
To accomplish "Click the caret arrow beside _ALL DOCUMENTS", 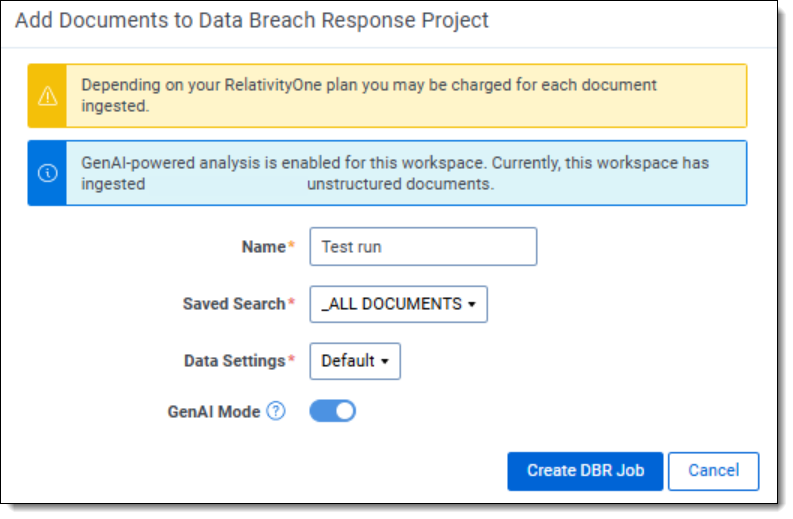I will pos(471,305).
